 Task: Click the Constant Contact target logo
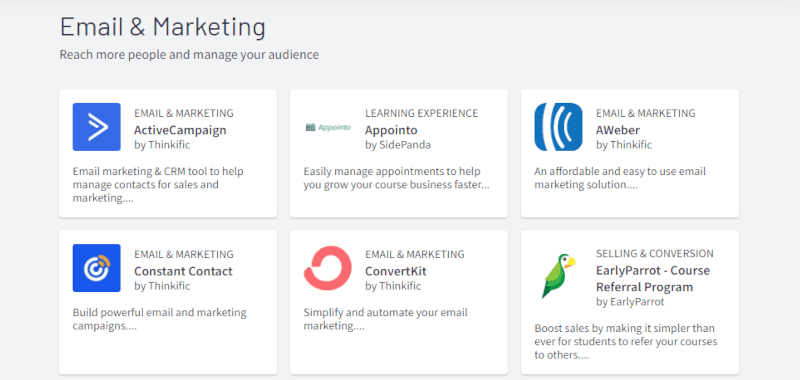96,268
